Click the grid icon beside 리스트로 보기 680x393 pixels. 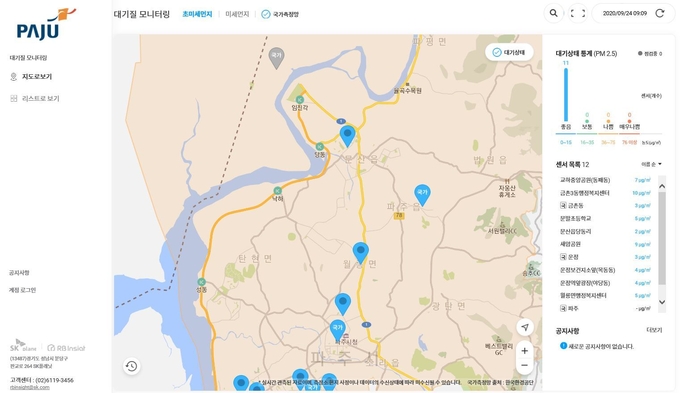point(13,98)
